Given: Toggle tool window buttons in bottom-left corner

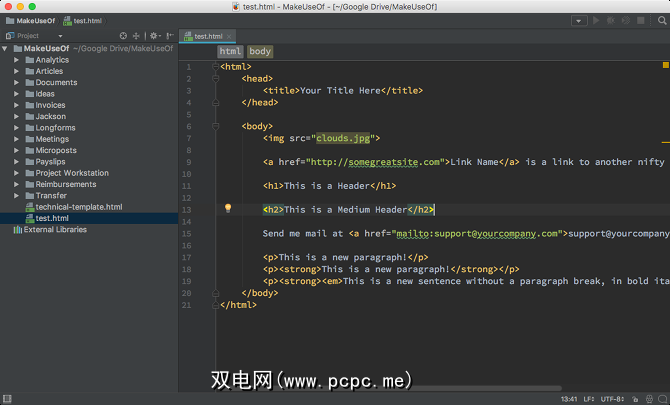Looking at the screenshot, I should click(x=8, y=396).
